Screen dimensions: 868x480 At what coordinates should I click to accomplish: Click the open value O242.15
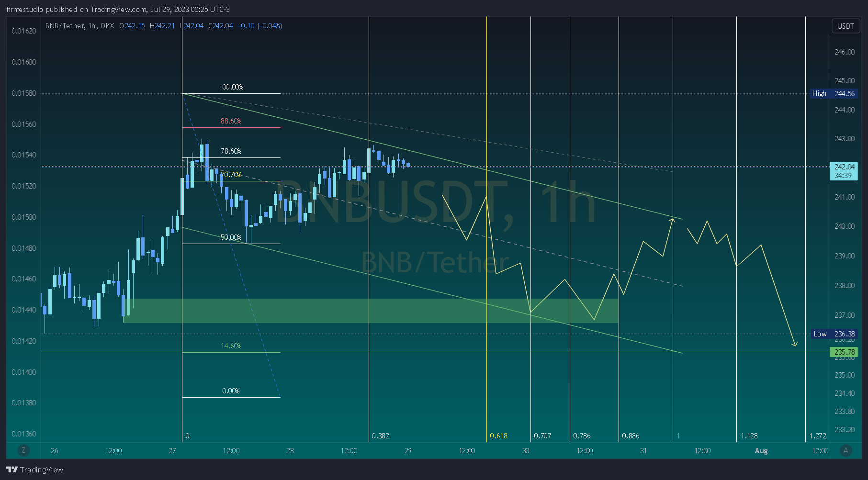(x=132, y=26)
